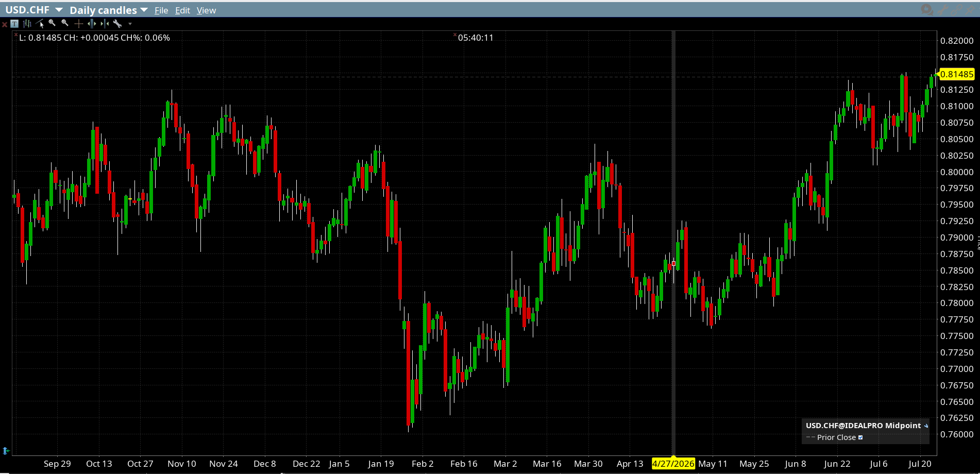Click the text annotation T tool
Screen dimensions: 980x474
tap(14, 24)
